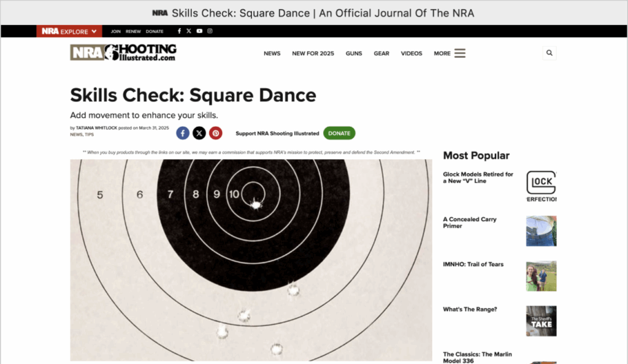Screen dimensions: 628x364
Task: Share article via blue Facebook button
Action: pyautogui.click(x=183, y=133)
